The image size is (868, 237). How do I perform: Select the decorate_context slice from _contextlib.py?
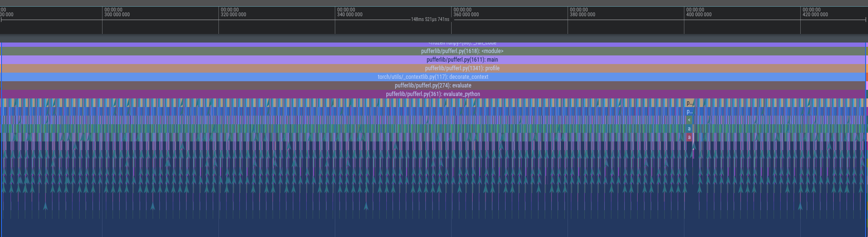(434, 77)
